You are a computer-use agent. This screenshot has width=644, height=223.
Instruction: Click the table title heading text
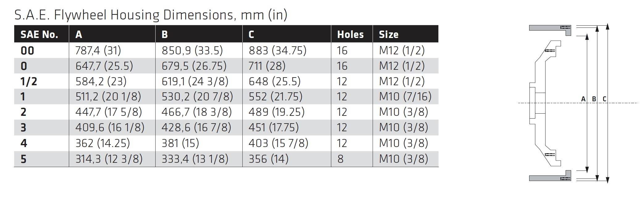151,15
